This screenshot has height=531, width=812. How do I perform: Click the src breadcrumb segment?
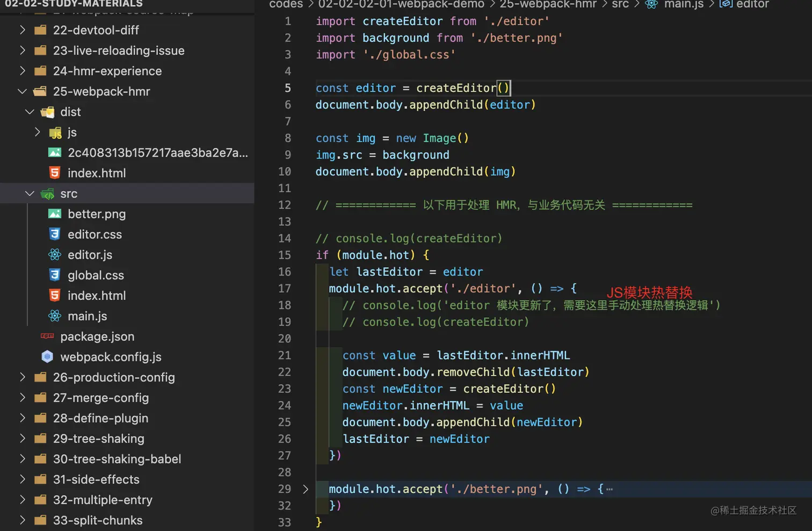click(x=620, y=4)
